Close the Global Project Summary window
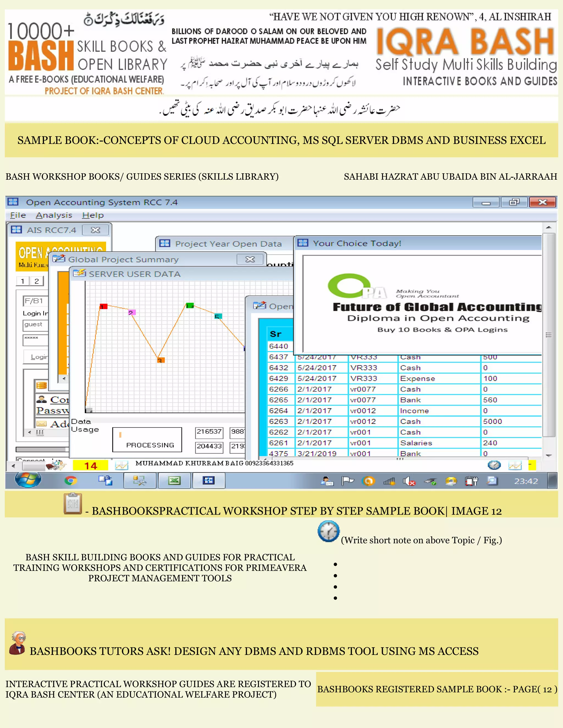Image resolution: width=563 pixels, height=728 pixels. (250, 259)
